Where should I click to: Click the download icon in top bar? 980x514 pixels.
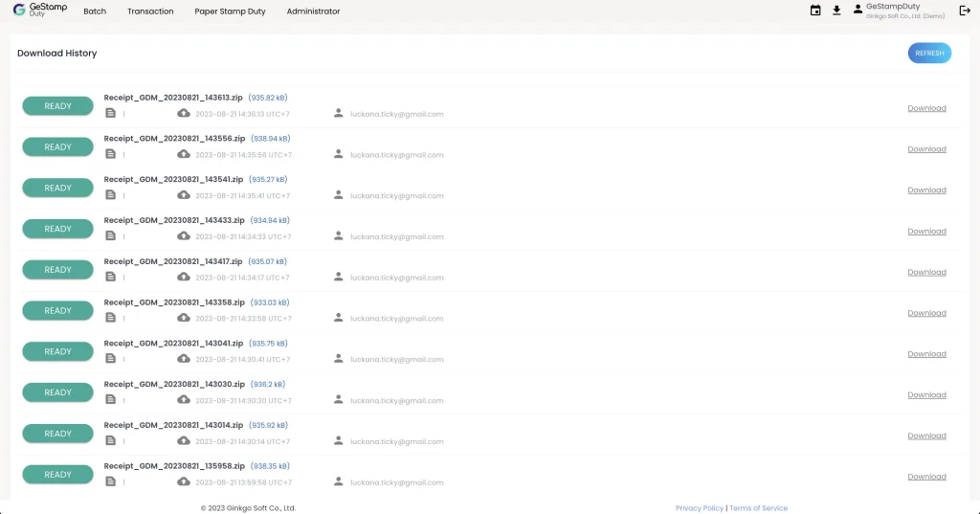836,11
